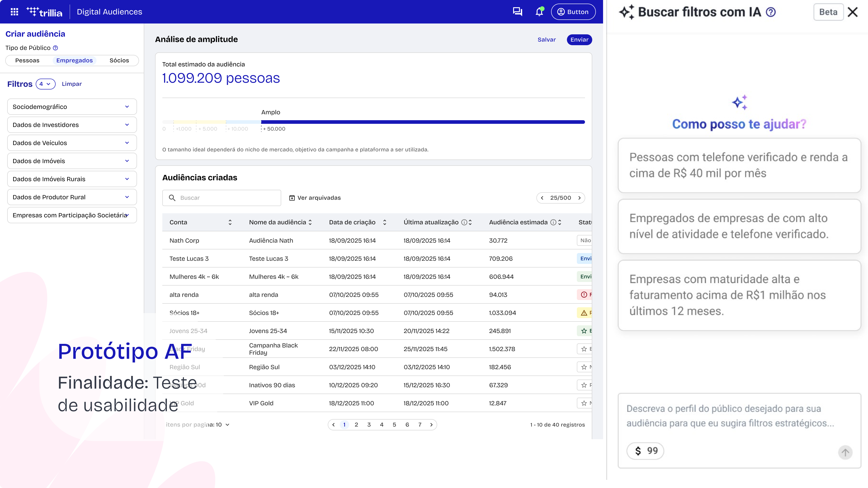Image resolution: width=868 pixels, height=488 pixels.
Task: Select suggestion about Empregados com alto nível de atividade
Action: [x=740, y=226]
